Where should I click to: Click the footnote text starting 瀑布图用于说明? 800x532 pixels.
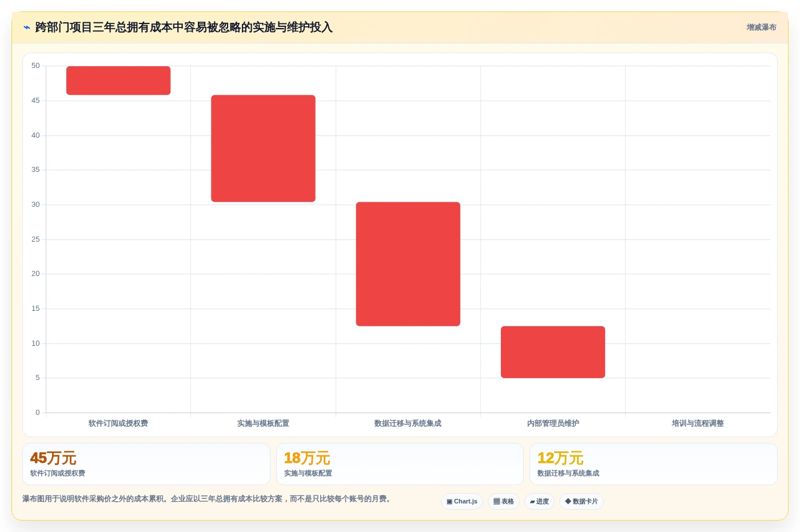pos(208,499)
